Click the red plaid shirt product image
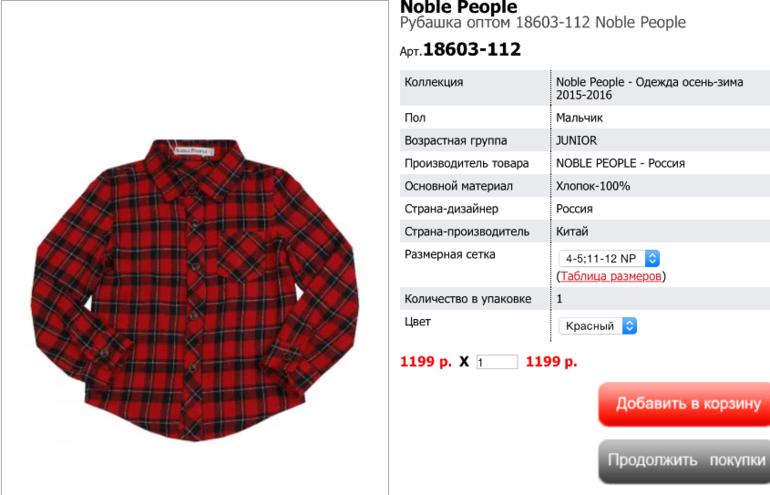Viewport: 770px width, 495px height. [x=195, y=290]
